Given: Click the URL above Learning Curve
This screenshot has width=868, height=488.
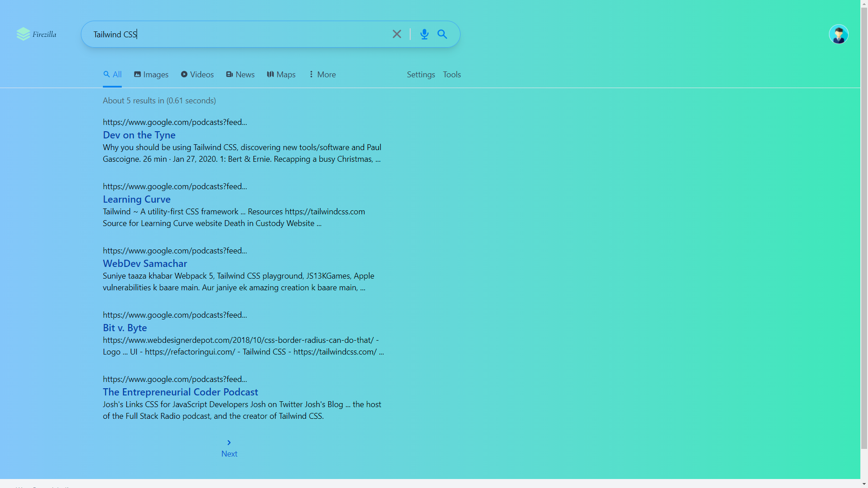Looking at the screenshot, I should pyautogui.click(x=175, y=186).
